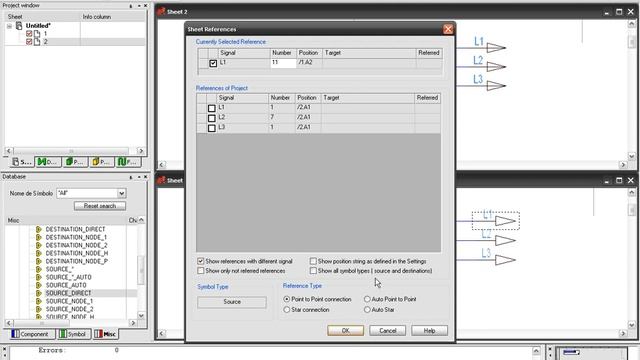
Task: Check the L1 row in References of Project
Action: tap(211, 108)
